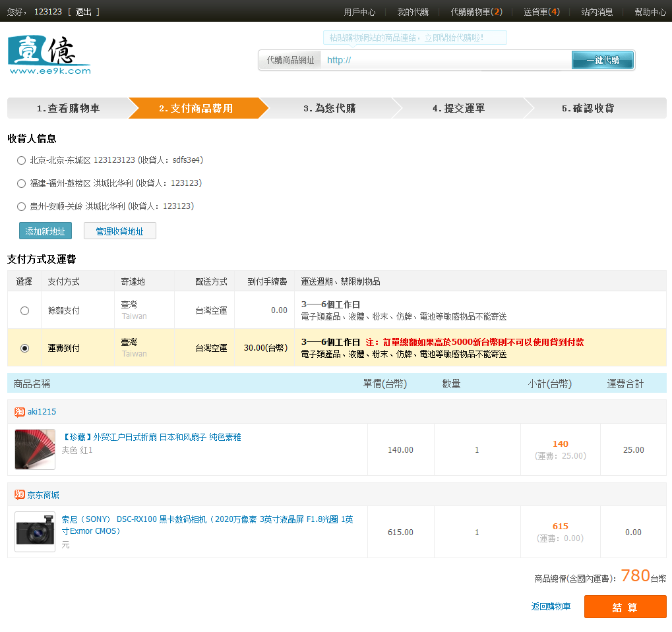The width and height of the screenshot is (672, 632).
Task: Open the red folding fan thumbnail
Action: [35, 449]
